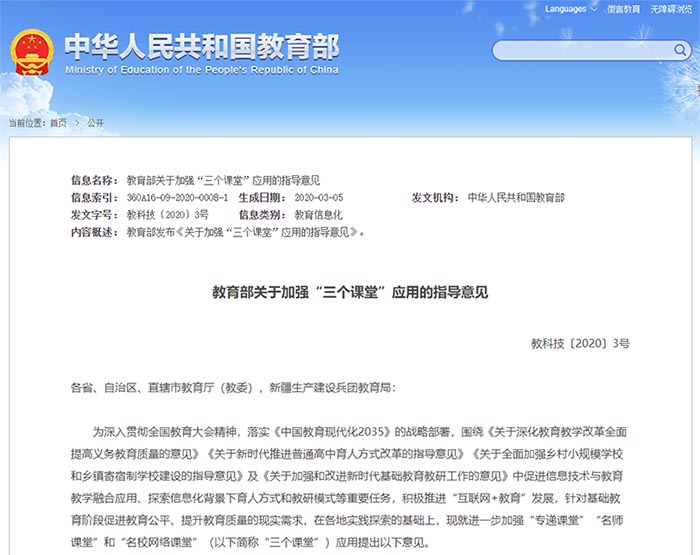Click the breadcrumb separator chevron after 首页
The width and height of the screenshot is (700, 555).
pyautogui.click(x=77, y=123)
